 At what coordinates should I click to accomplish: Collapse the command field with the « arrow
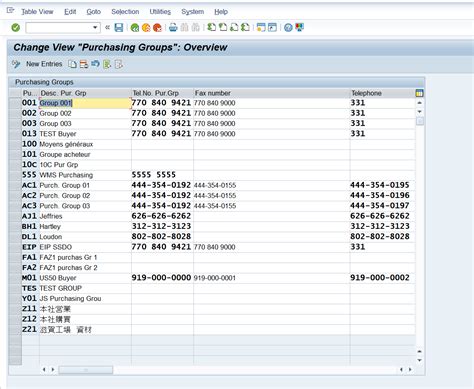click(107, 28)
